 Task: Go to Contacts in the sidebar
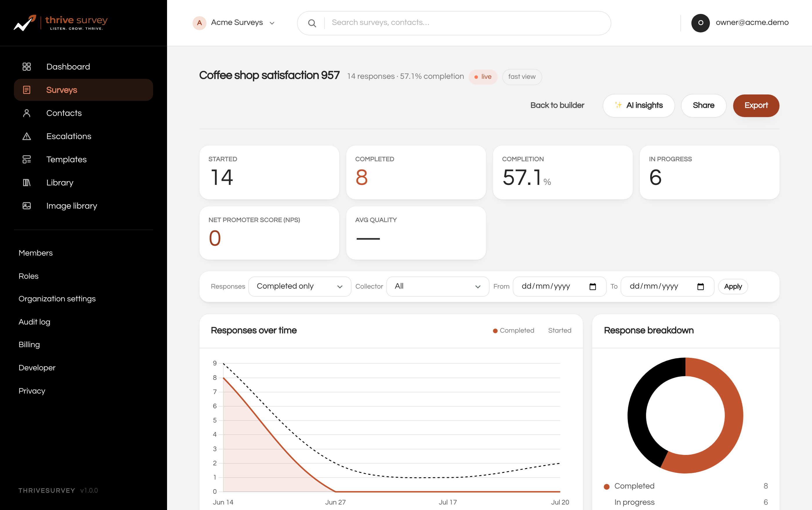83,113
